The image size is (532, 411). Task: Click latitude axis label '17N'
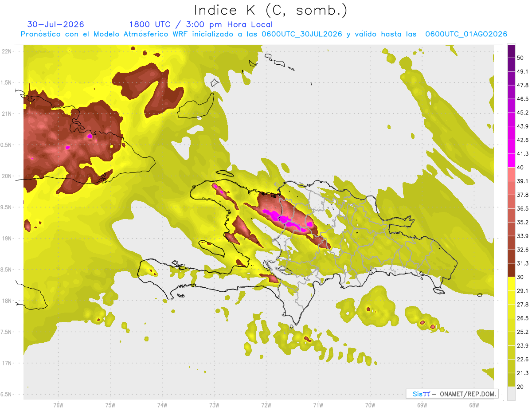(7, 363)
